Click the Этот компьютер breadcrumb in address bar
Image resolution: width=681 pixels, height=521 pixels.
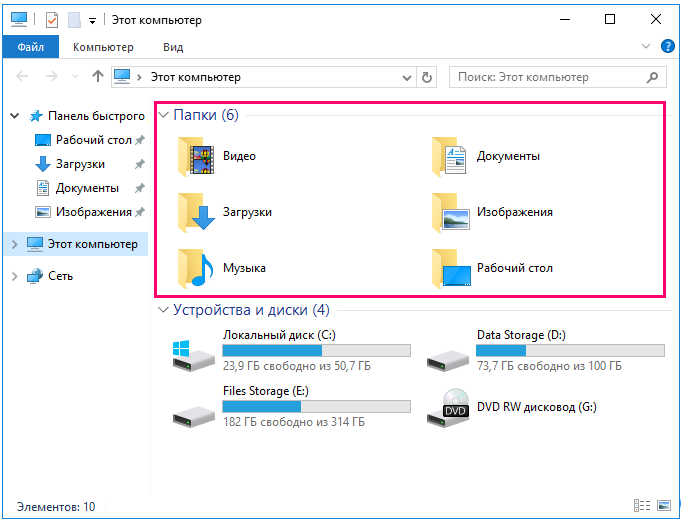point(195,77)
